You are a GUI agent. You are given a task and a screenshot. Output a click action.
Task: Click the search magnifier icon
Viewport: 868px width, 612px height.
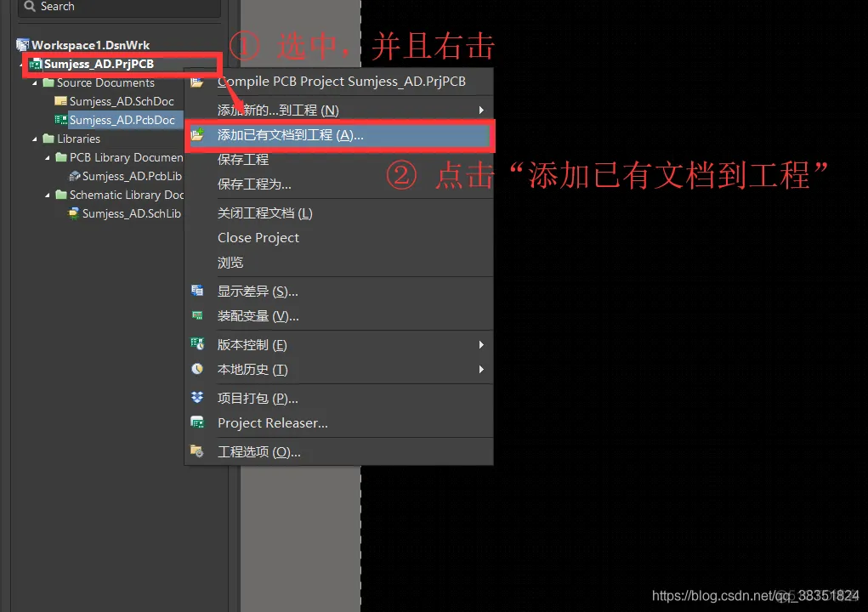(x=30, y=6)
